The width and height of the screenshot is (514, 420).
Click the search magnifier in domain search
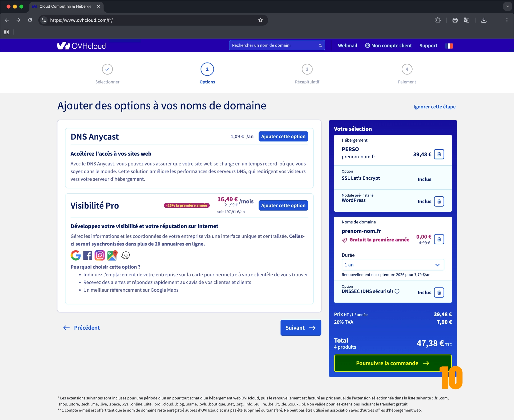click(320, 45)
